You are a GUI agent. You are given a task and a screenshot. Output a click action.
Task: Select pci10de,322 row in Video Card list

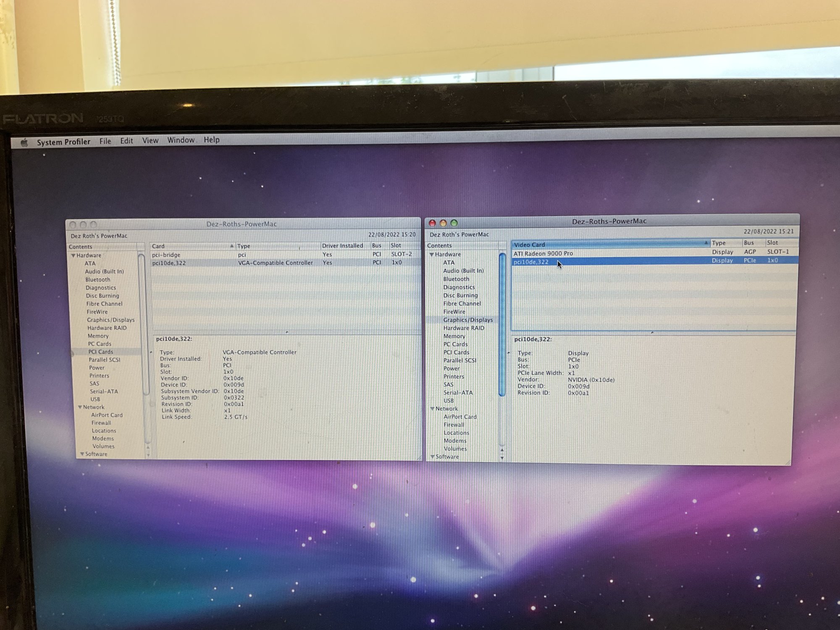pos(655,261)
